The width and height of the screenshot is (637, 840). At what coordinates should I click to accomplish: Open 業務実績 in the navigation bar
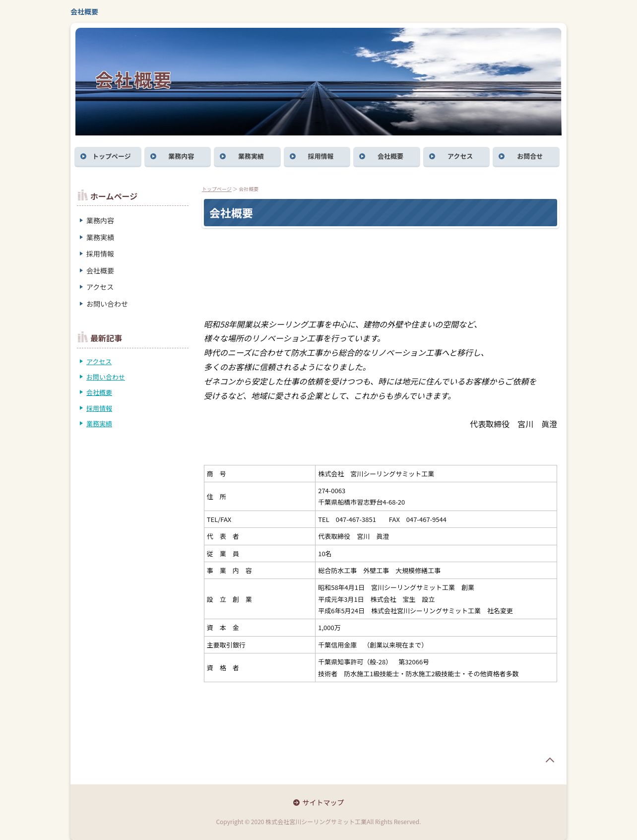pyautogui.click(x=247, y=156)
